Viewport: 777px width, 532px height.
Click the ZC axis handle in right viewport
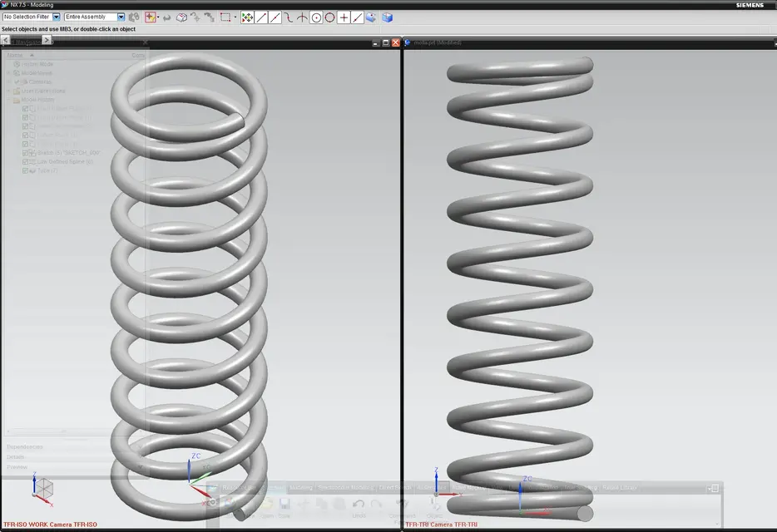(520, 489)
